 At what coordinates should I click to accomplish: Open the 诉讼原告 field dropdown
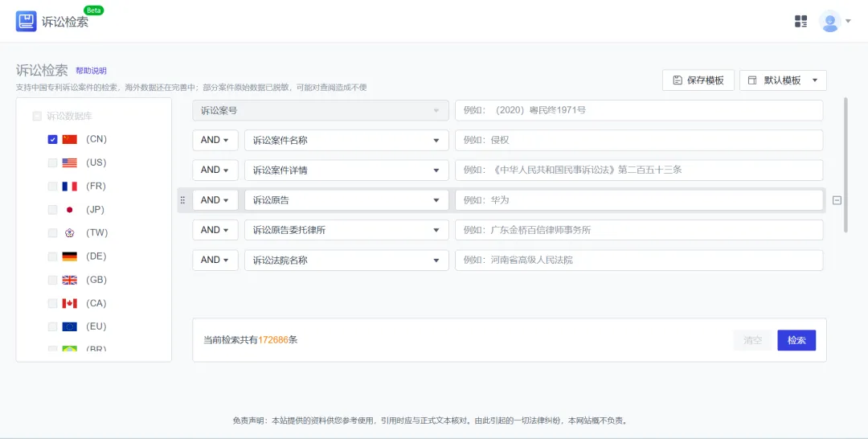point(346,200)
